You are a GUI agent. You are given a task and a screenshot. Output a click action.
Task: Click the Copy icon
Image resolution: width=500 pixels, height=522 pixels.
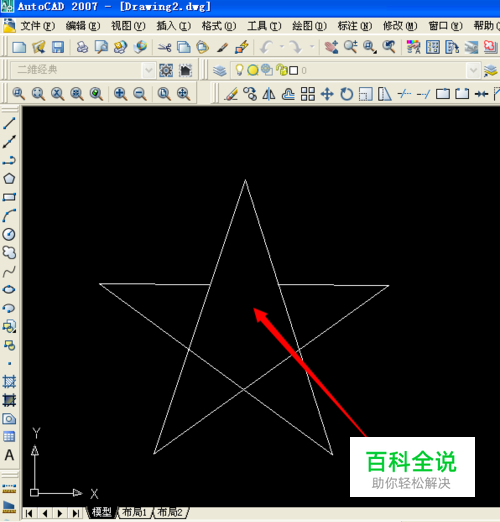(x=183, y=47)
